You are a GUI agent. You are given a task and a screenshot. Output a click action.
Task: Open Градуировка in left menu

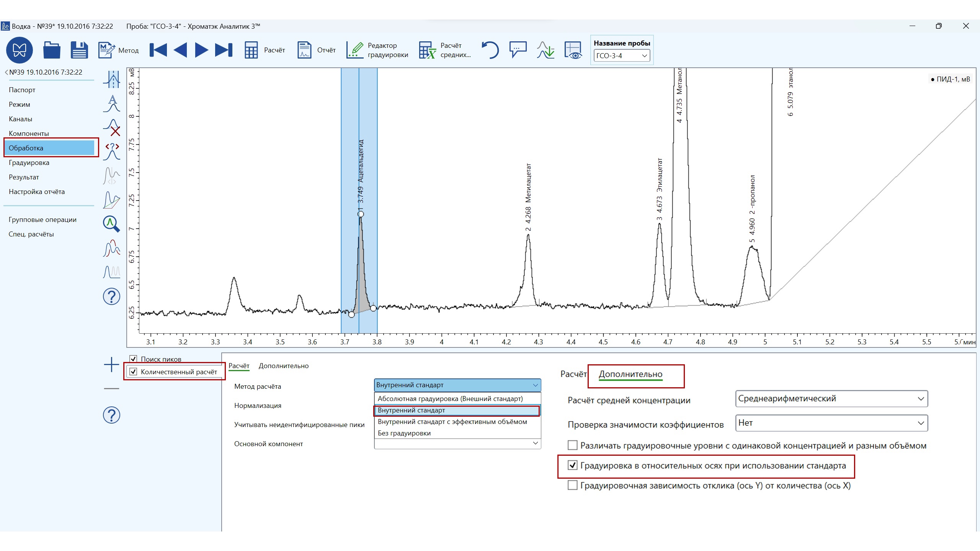(29, 163)
